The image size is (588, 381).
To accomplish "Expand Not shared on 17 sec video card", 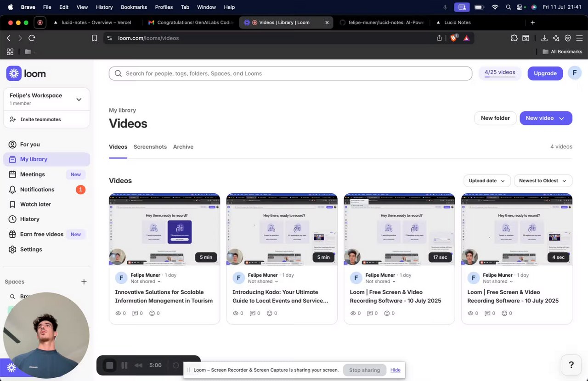I will tap(381, 281).
